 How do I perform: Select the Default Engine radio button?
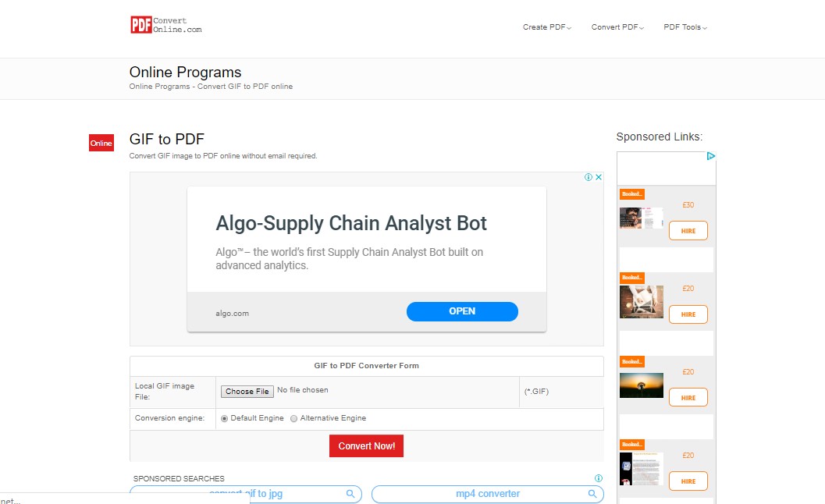click(225, 419)
